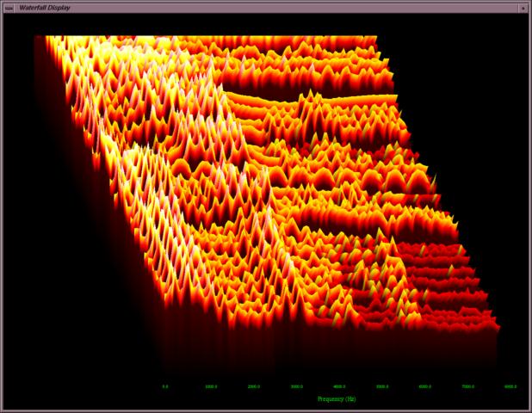Click the 2000.0 tick on the frequency axis
This screenshot has width=532, height=413.
coord(254,387)
